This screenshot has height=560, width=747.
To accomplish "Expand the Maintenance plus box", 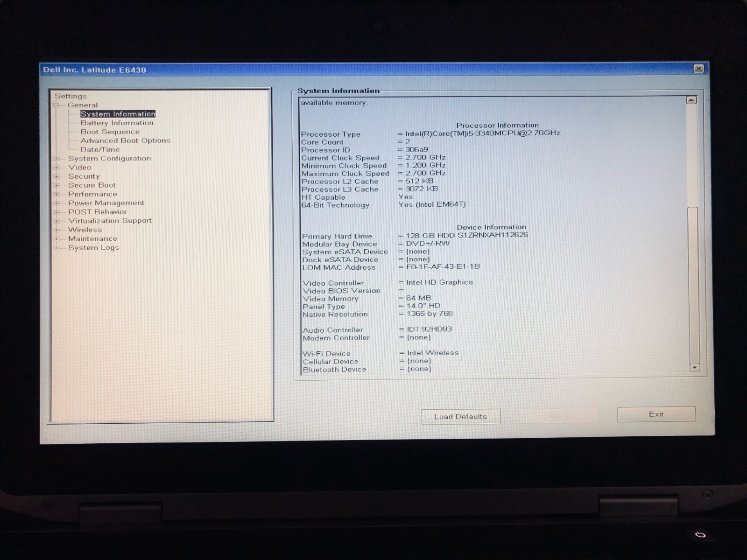I will click(56, 239).
